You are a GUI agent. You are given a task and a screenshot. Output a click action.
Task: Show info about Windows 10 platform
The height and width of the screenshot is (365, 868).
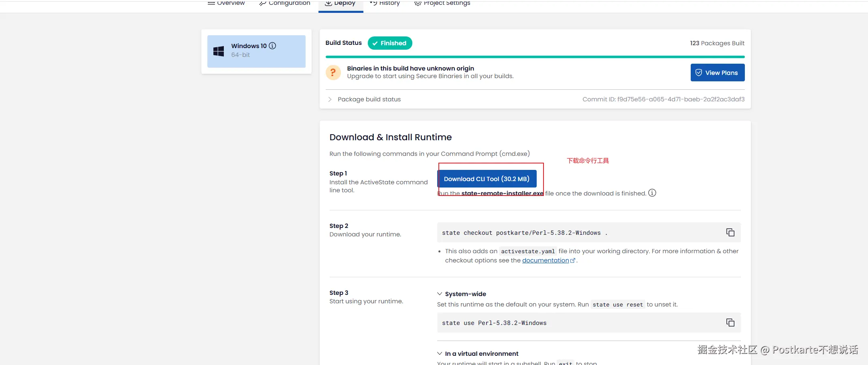[272, 46]
